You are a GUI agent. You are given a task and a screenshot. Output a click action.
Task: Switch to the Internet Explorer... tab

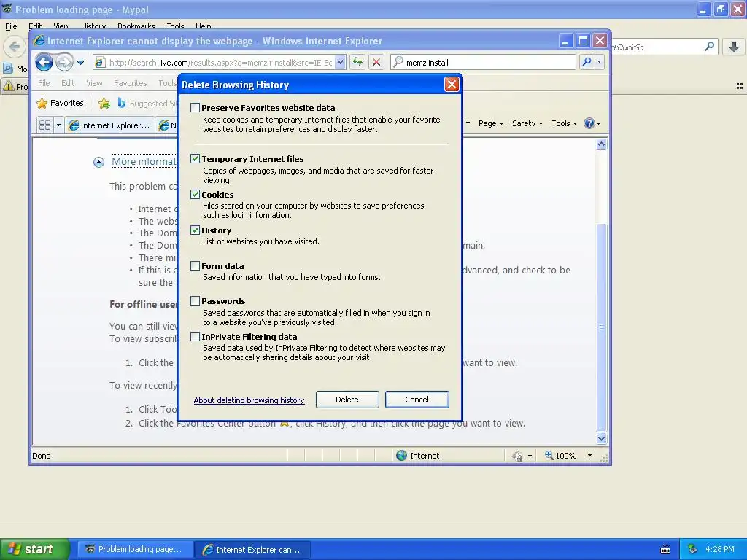point(109,125)
